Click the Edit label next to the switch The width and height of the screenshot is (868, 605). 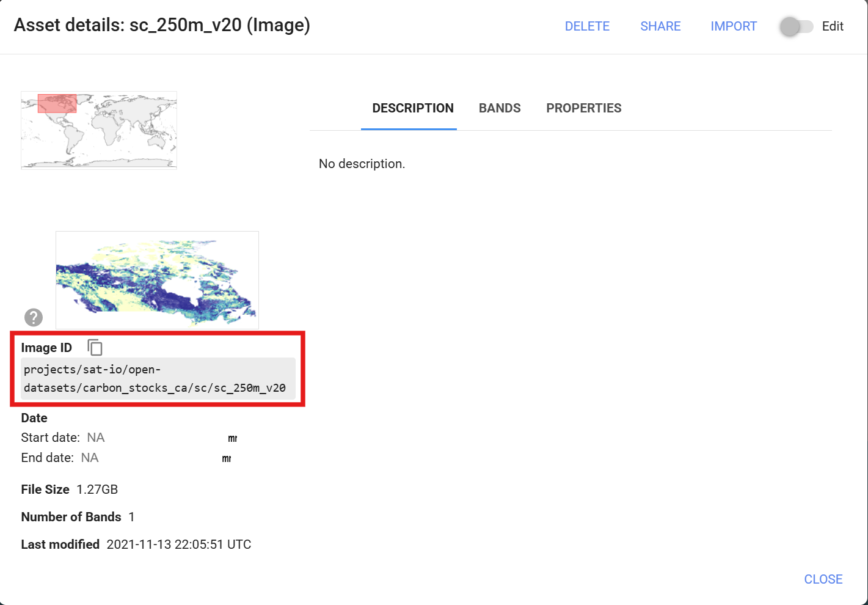tap(832, 26)
